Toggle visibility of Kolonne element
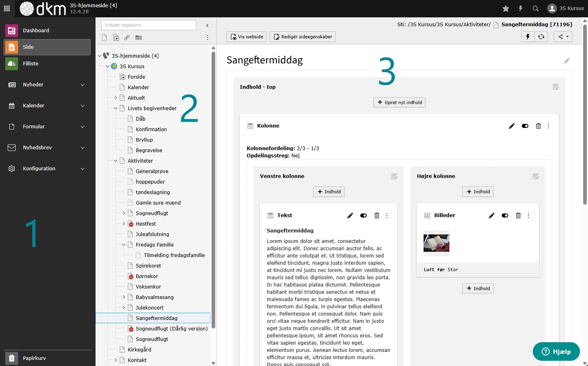The image size is (588, 366). tap(525, 126)
